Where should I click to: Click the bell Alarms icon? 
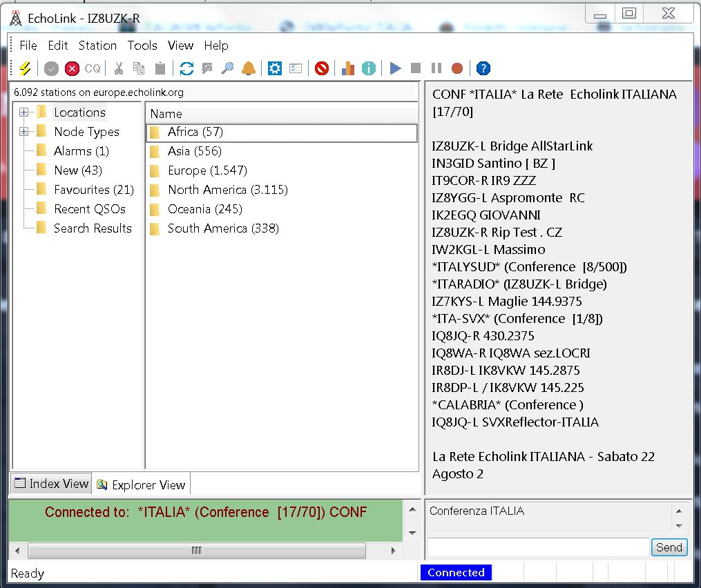[x=249, y=68]
